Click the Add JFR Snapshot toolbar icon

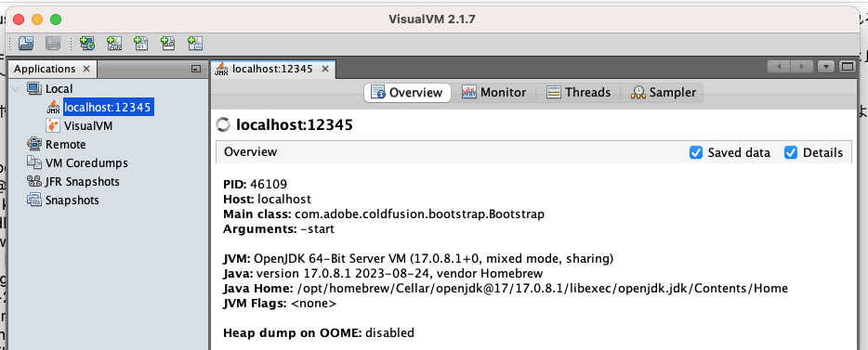pos(168,43)
